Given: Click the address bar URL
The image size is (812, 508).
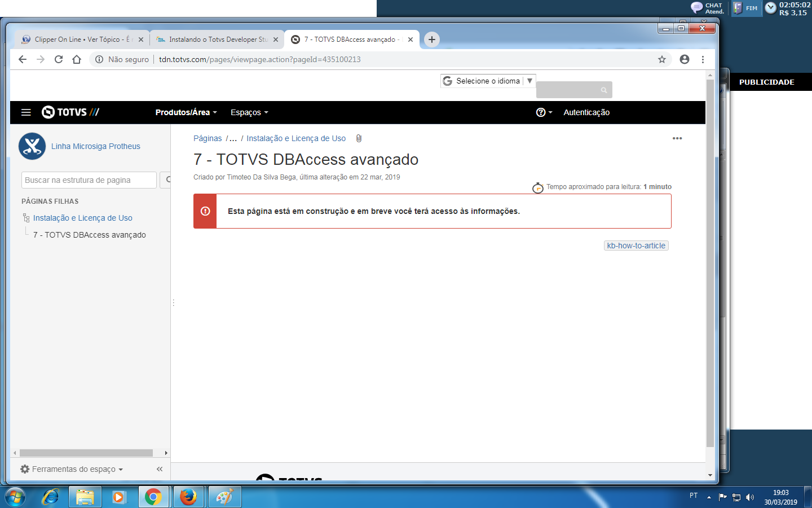Looking at the screenshot, I should 259,59.
